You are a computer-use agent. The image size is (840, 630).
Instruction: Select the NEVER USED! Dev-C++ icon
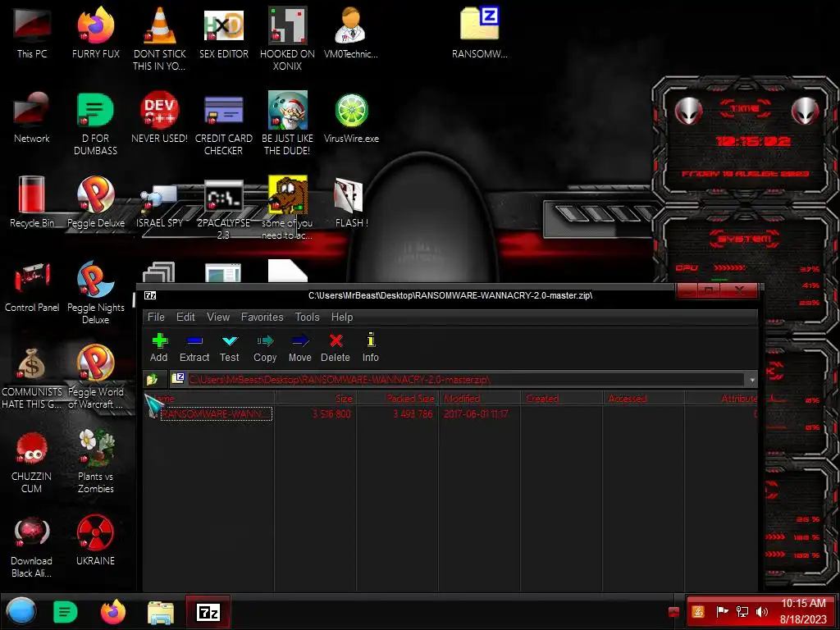pyautogui.click(x=160, y=118)
